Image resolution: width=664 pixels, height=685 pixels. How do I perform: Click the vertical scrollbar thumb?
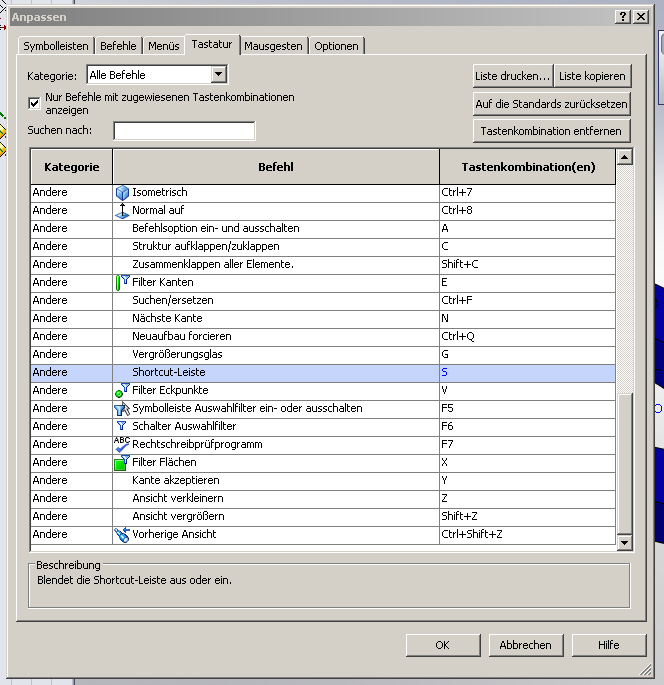(625, 464)
